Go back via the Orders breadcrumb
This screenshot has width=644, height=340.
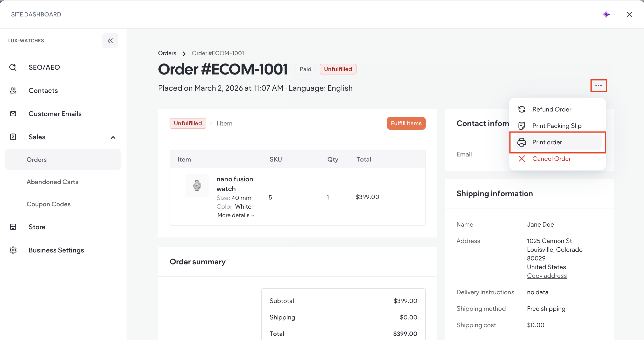coord(167,53)
